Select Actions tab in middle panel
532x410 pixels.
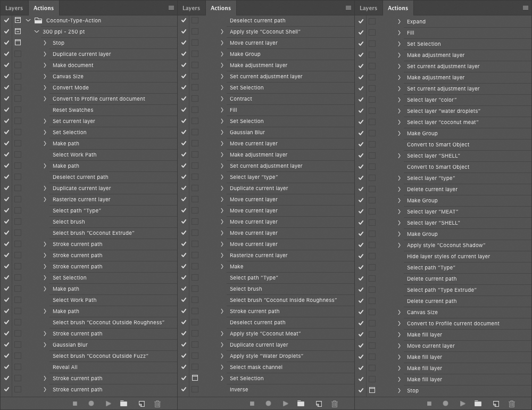221,8
